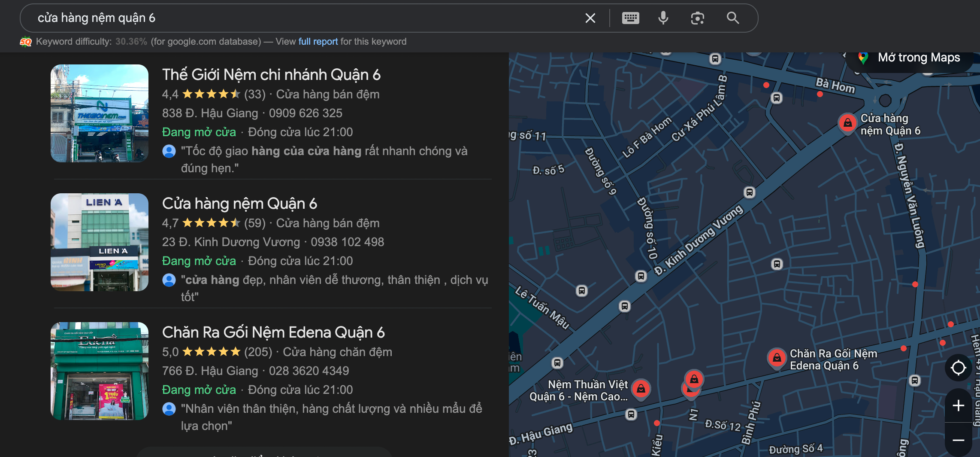This screenshot has height=457, width=980.
Task: Click the Nệm Thuần Việt Quận 6 map label
Action: pyautogui.click(x=579, y=390)
